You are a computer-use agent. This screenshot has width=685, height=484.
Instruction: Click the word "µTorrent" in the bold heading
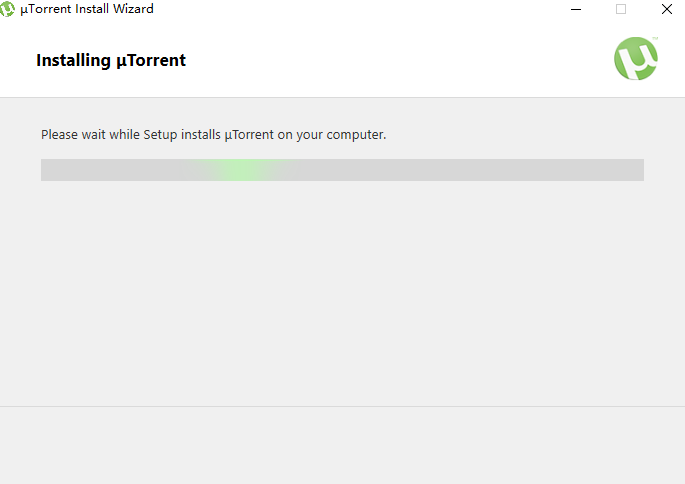click(150, 60)
